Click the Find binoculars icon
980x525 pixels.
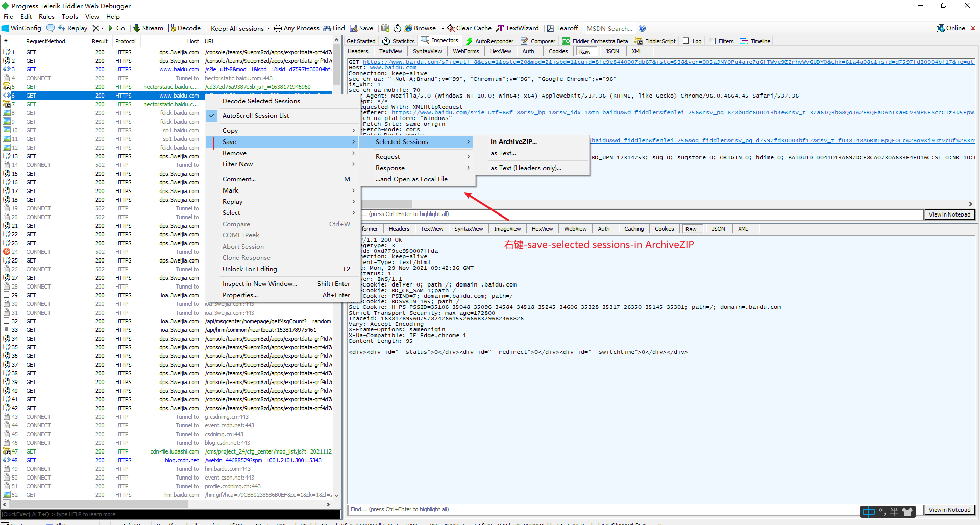327,28
